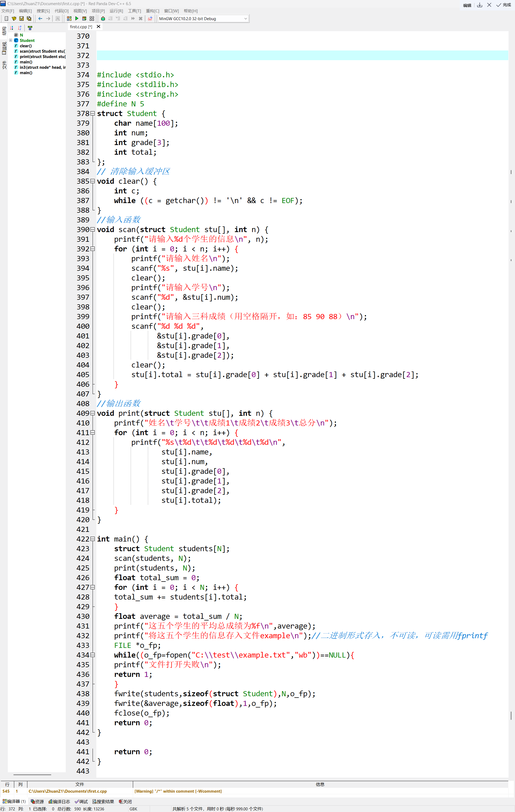This screenshot has width=515, height=812.
Task: Select the N macro in class browser
Action: 21,35
